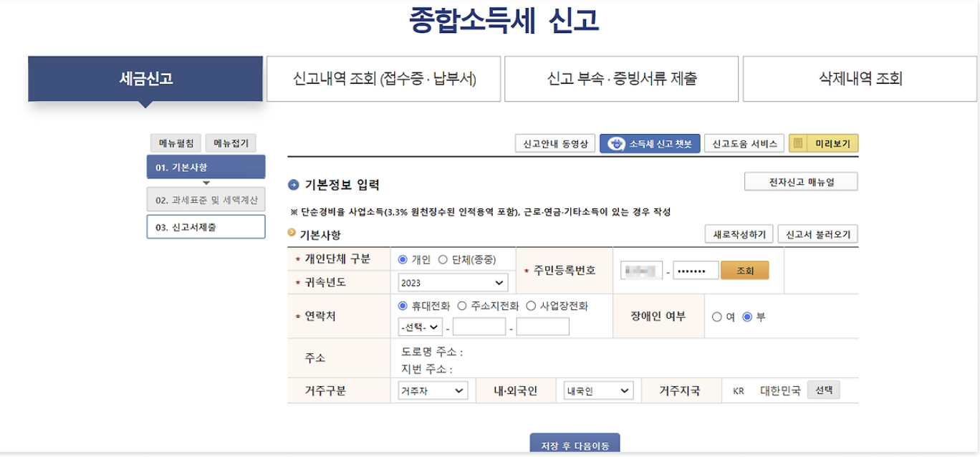
Task: Go to 삭제내역 조회 tab
Action: 860,79
